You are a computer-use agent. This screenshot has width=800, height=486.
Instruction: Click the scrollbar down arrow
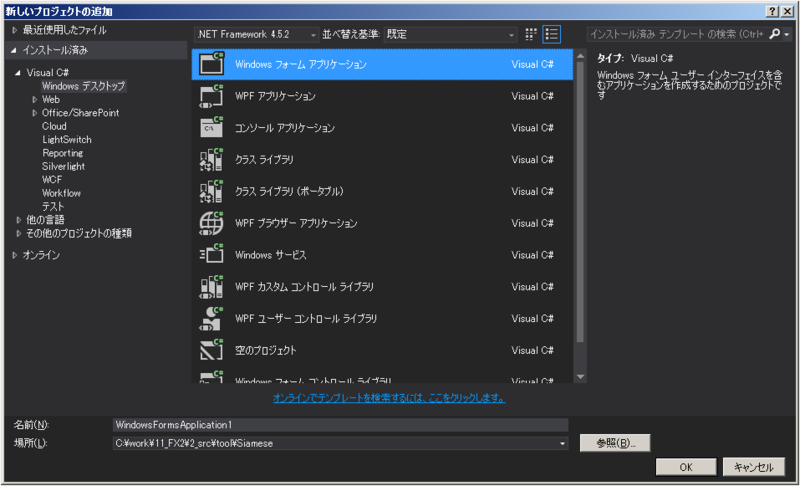580,377
